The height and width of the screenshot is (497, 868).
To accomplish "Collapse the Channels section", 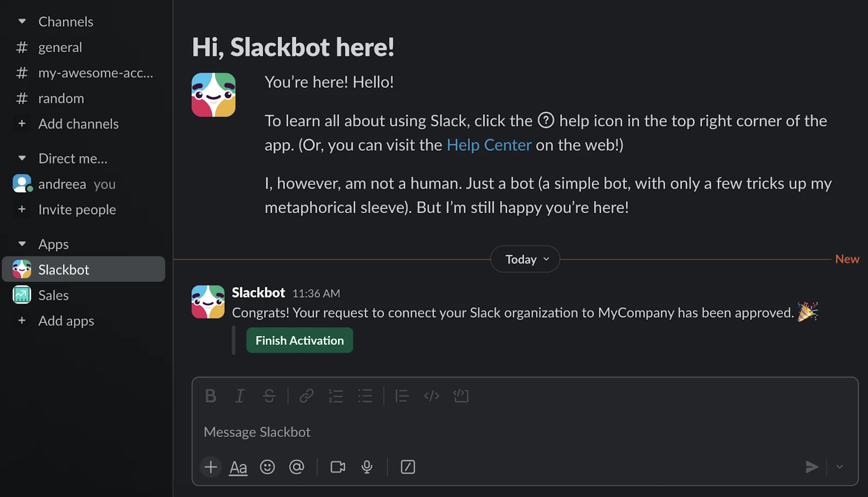I will tap(22, 22).
